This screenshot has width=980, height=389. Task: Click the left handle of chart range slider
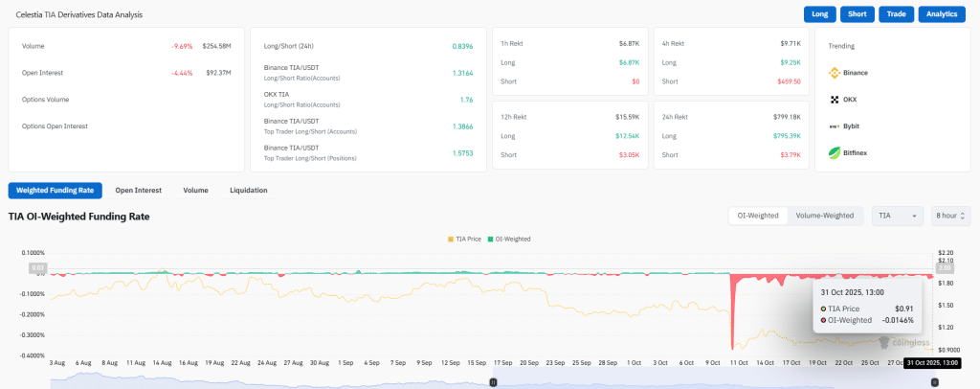click(493, 382)
